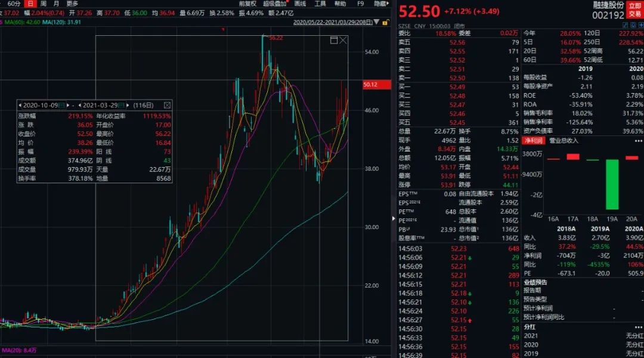
Task: Open the 更多 periods dropdown
Action: pyautogui.click(x=72, y=4)
